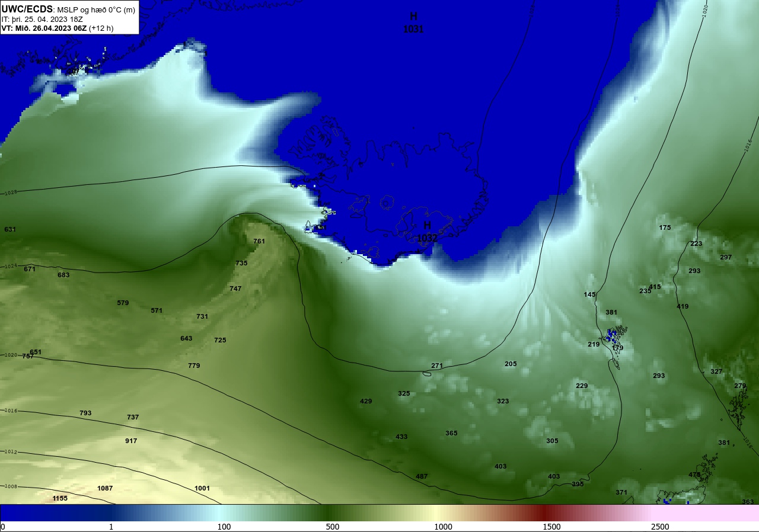
Task: Click the value 731 on the map
Action: (x=202, y=316)
